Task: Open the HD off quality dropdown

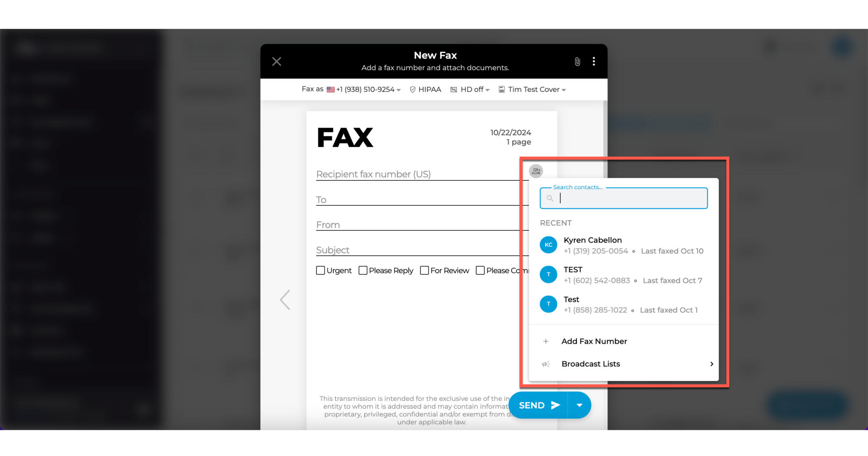Action: [x=488, y=89]
